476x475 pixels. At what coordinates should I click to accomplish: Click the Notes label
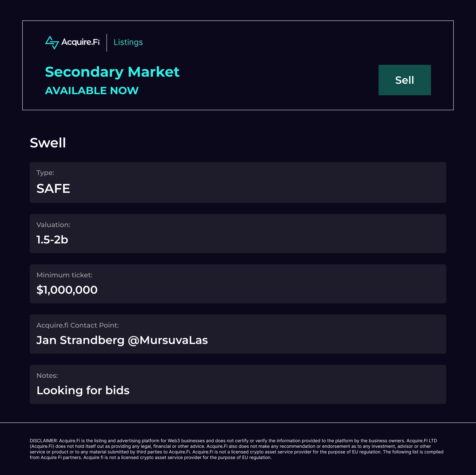tap(47, 376)
